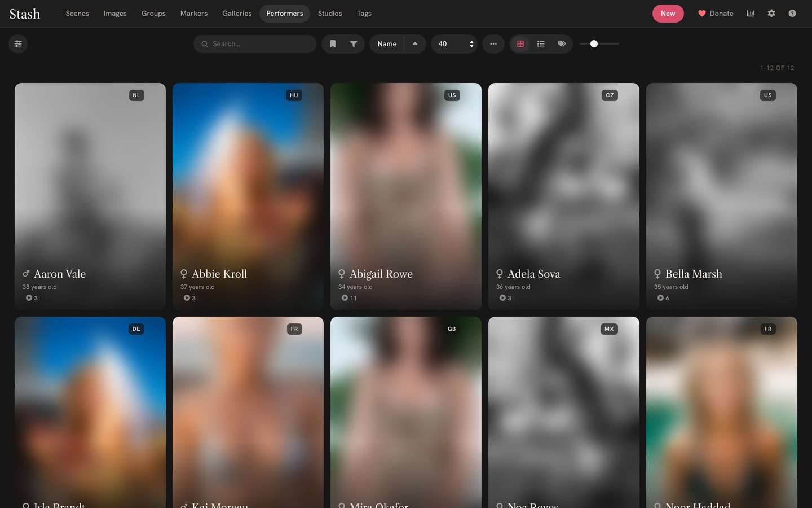Open Abigail Rowe performer name link
Image resolution: width=812 pixels, height=508 pixels.
pos(381,274)
